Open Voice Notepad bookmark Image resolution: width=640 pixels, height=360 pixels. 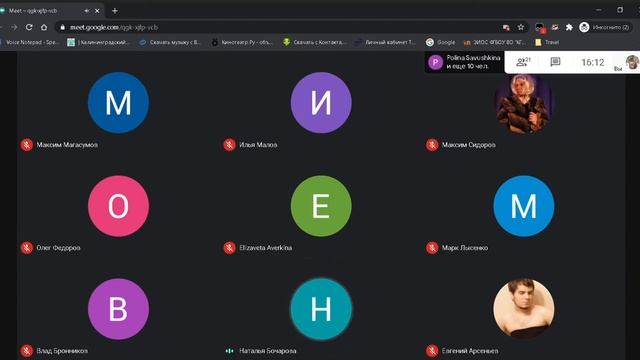tap(30, 42)
